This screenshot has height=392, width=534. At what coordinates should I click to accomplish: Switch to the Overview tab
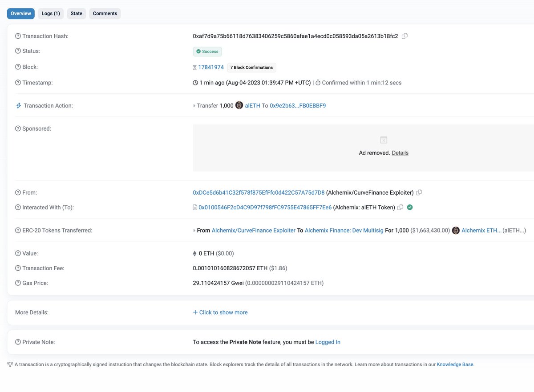(21, 13)
